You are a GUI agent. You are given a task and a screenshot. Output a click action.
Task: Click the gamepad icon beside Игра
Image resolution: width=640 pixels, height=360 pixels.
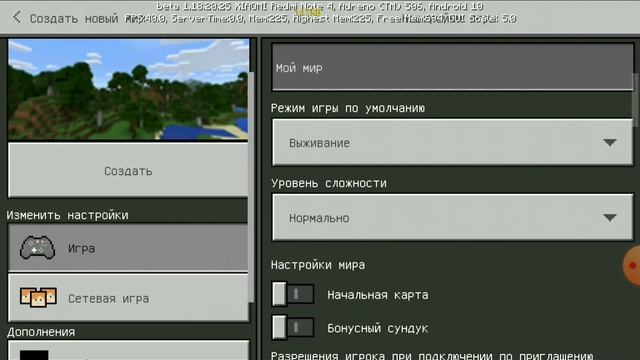pos(38,247)
